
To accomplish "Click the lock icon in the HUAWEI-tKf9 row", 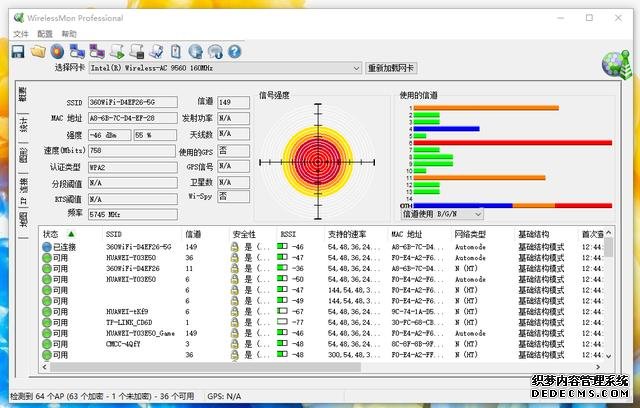I will click(x=235, y=312).
